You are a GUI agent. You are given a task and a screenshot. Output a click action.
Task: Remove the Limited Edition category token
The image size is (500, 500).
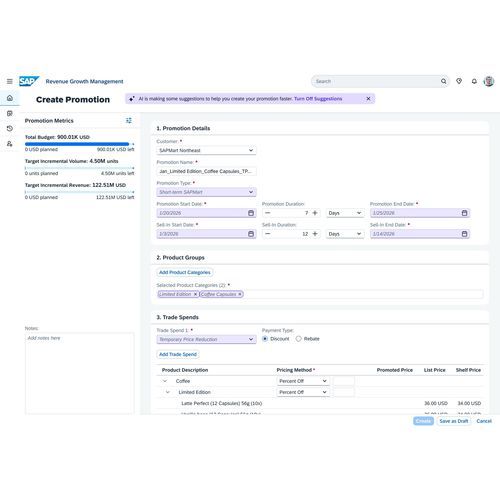click(x=195, y=294)
